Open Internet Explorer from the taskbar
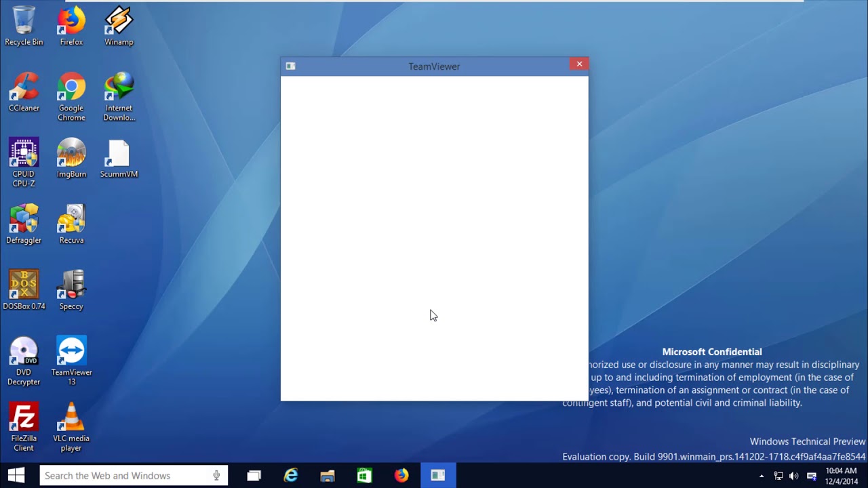868x488 pixels. click(x=291, y=476)
